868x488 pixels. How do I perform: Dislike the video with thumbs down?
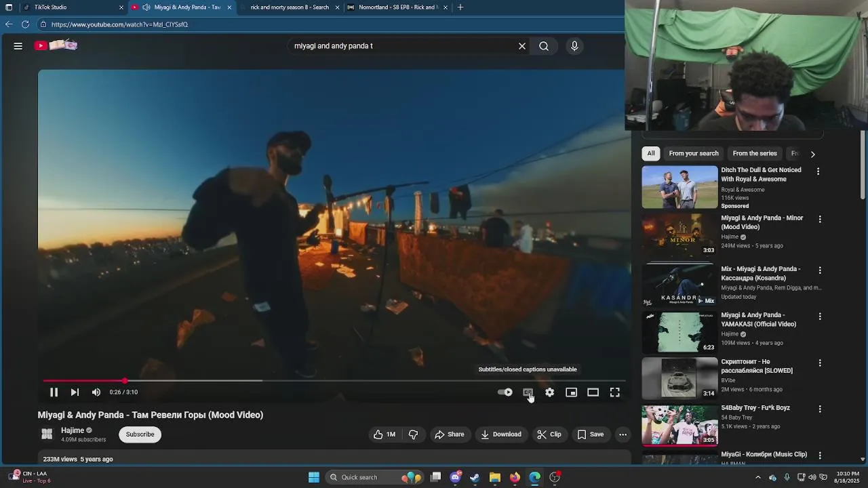[x=413, y=434]
